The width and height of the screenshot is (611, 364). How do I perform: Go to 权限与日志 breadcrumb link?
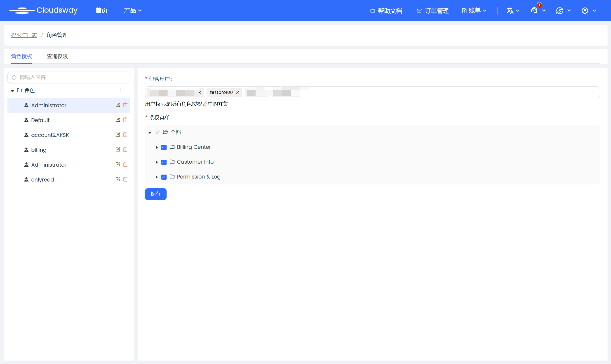24,35
